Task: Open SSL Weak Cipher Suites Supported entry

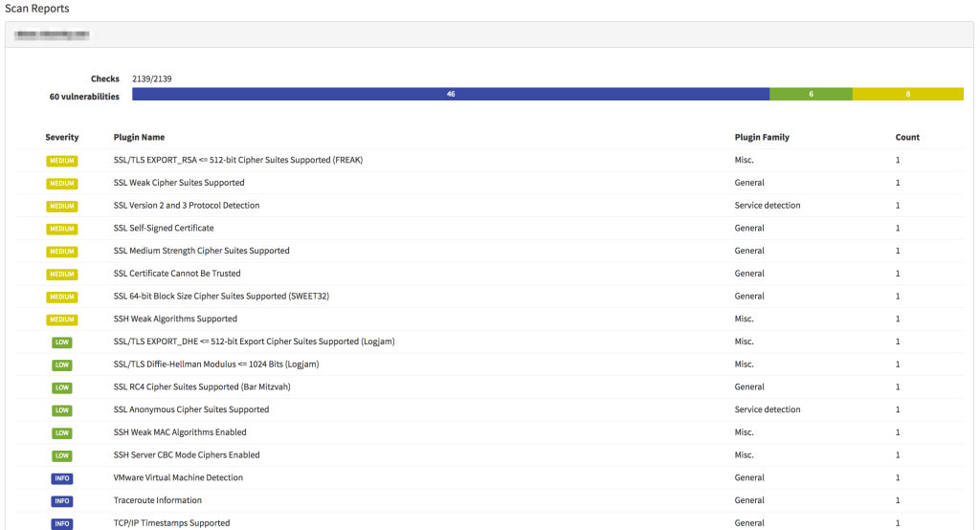Action: click(179, 183)
